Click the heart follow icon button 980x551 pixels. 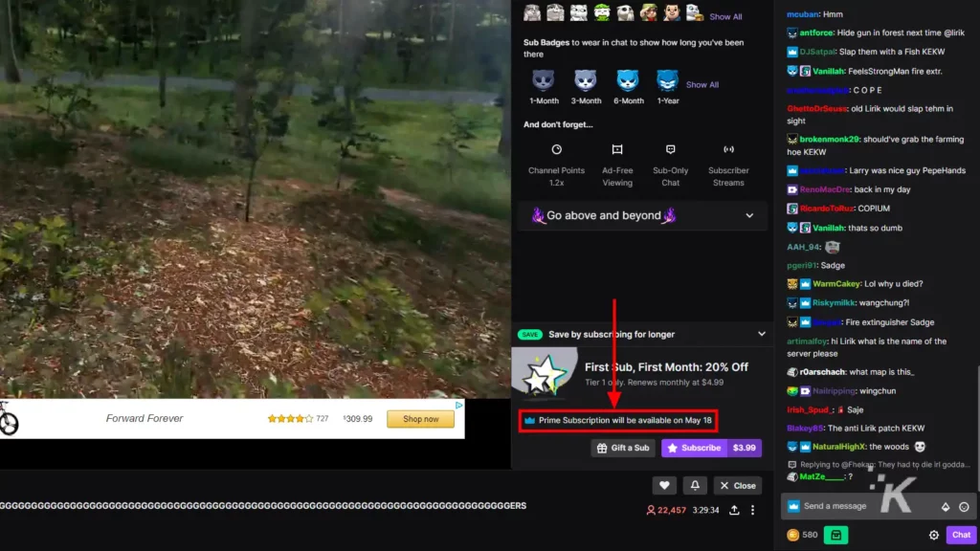coord(664,485)
